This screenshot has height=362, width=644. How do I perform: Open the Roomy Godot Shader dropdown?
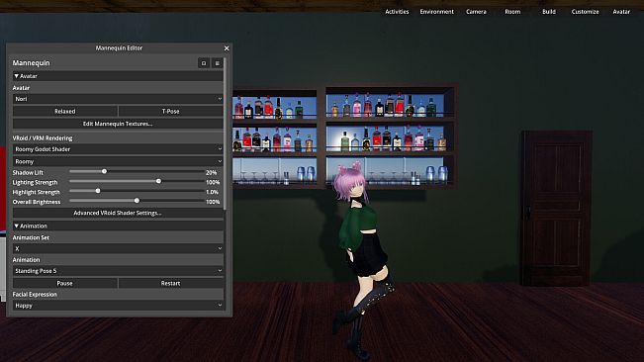point(118,149)
